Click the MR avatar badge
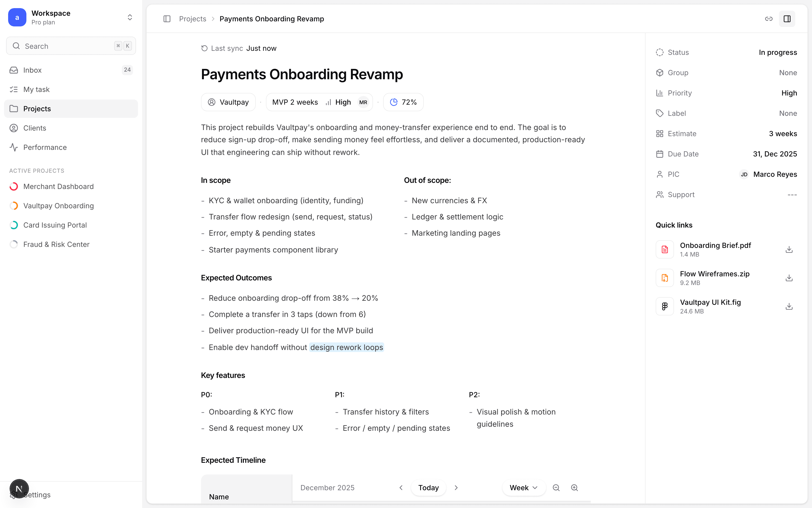Viewport: 812px width, 508px height. pos(363,102)
